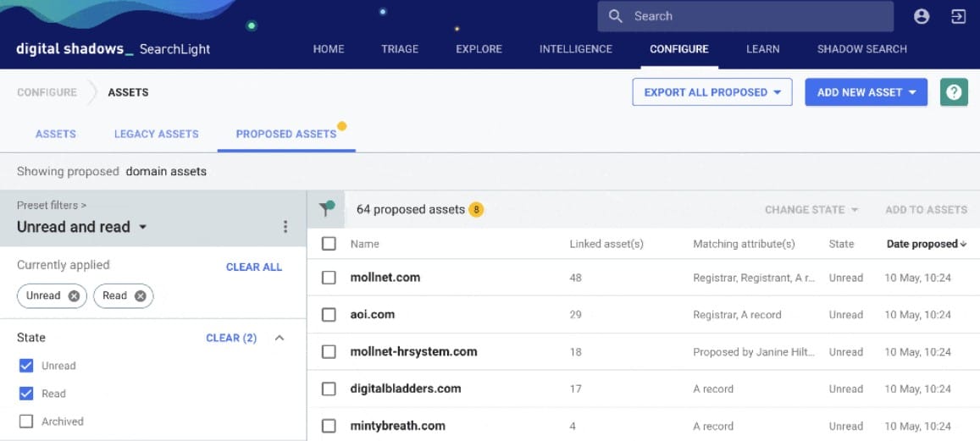The image size is (980, 441).
Task: Toggle the filter funnel icon
Action: (326, 209)
